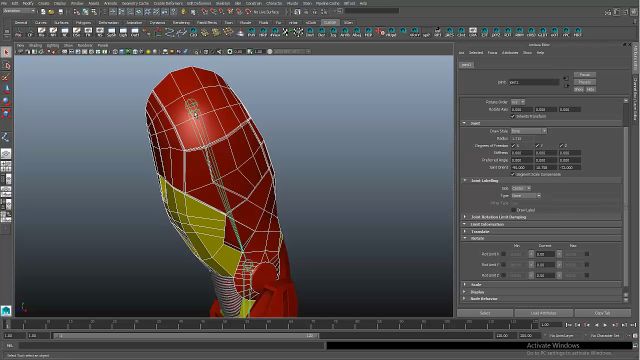The width and height of the screenshot is (640, 360).
Task: Click the Open scene folder icon
Action: [51, 12]
